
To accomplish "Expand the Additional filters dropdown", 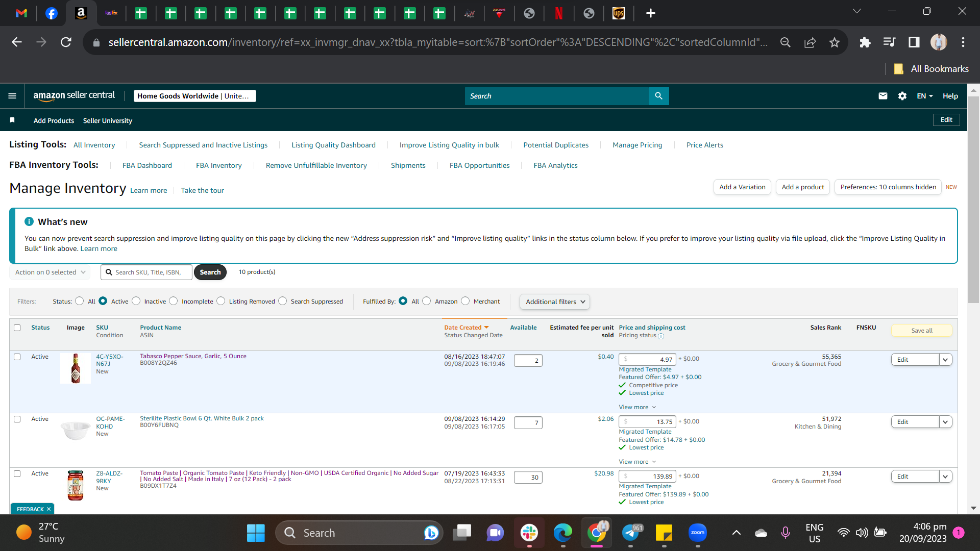I will point(555,302).
